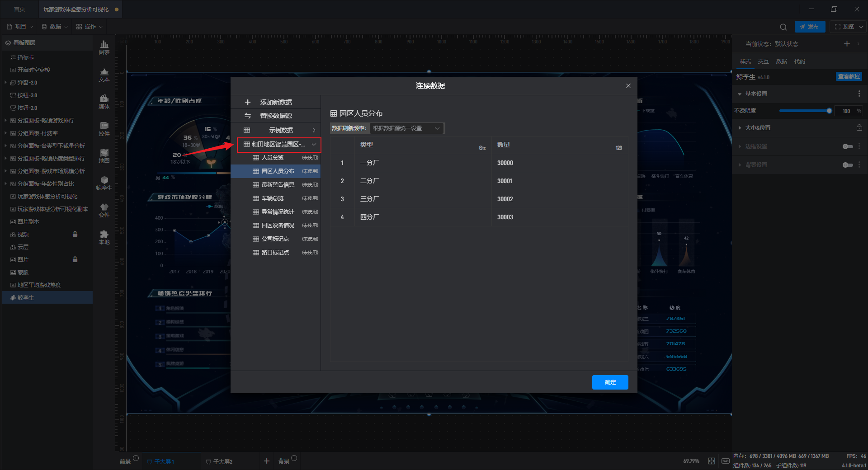
Task: Collapse the 和田地区智慧园区 data source
Action: (314, 145)
